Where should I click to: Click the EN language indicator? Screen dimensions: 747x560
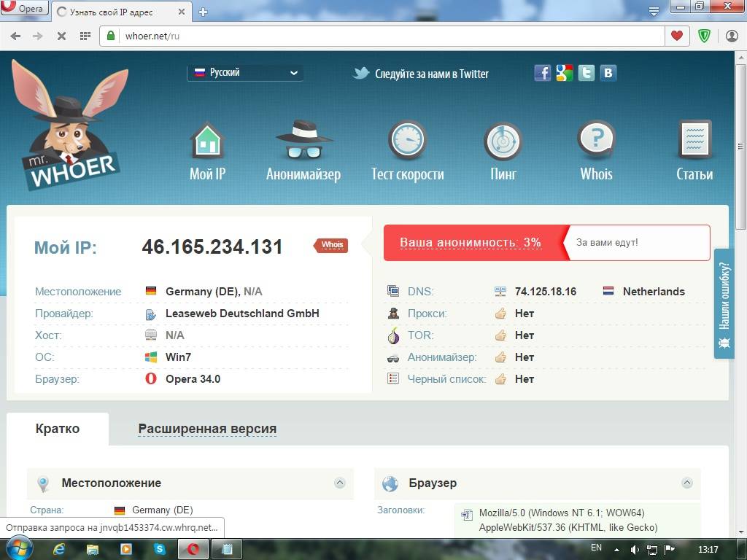[x=596, y=548]
